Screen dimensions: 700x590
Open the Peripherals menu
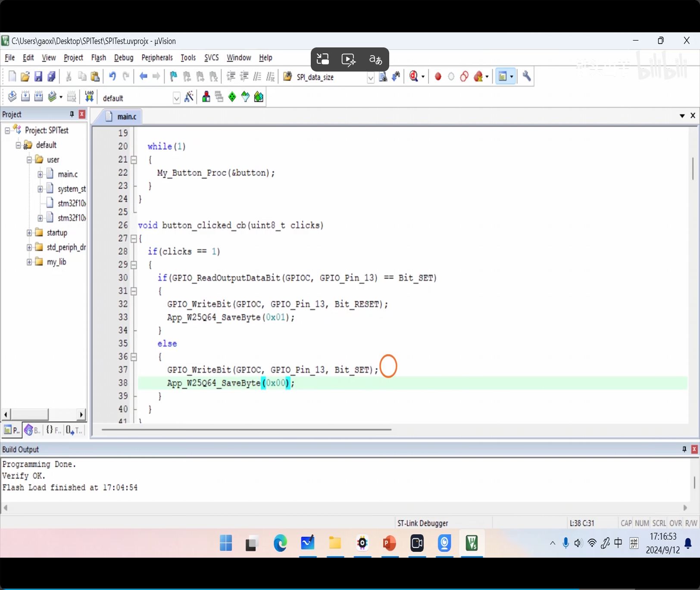[x=157, y=58]
